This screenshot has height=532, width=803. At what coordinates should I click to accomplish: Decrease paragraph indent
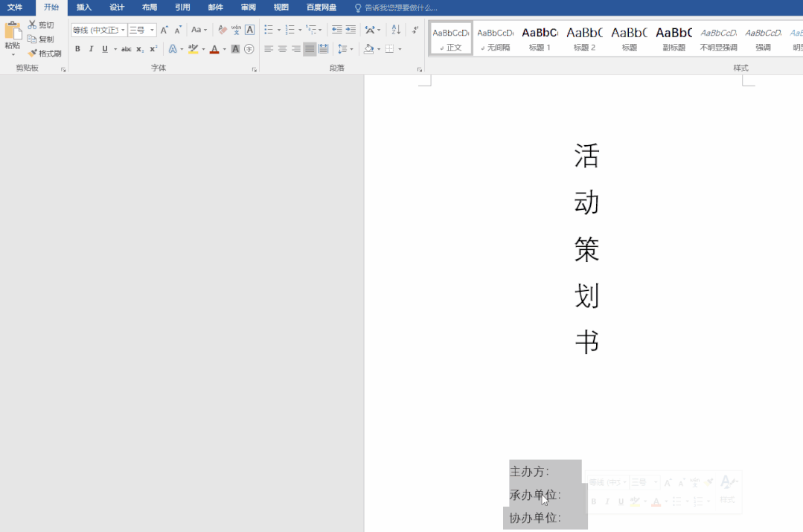pyautogui.click(x=336, y=30)
